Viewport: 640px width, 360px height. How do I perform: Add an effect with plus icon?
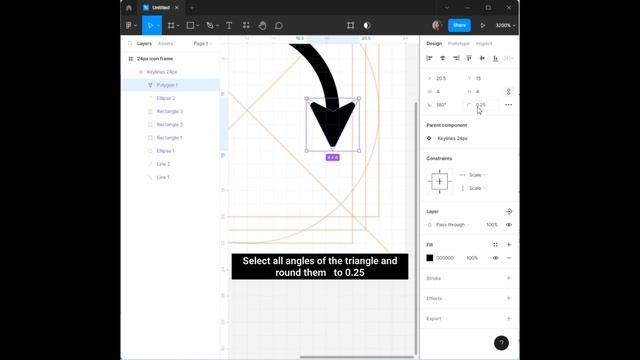(509, 298)
